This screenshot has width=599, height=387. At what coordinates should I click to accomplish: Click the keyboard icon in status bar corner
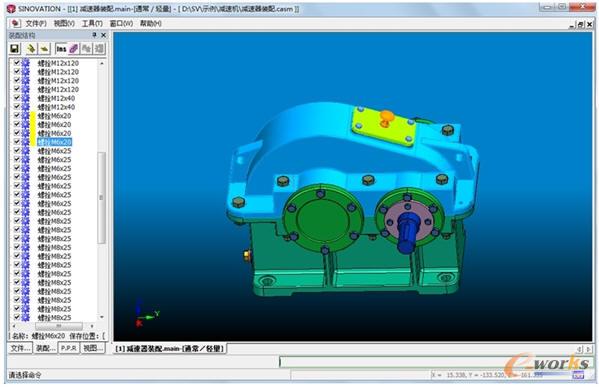click(578, 375)
